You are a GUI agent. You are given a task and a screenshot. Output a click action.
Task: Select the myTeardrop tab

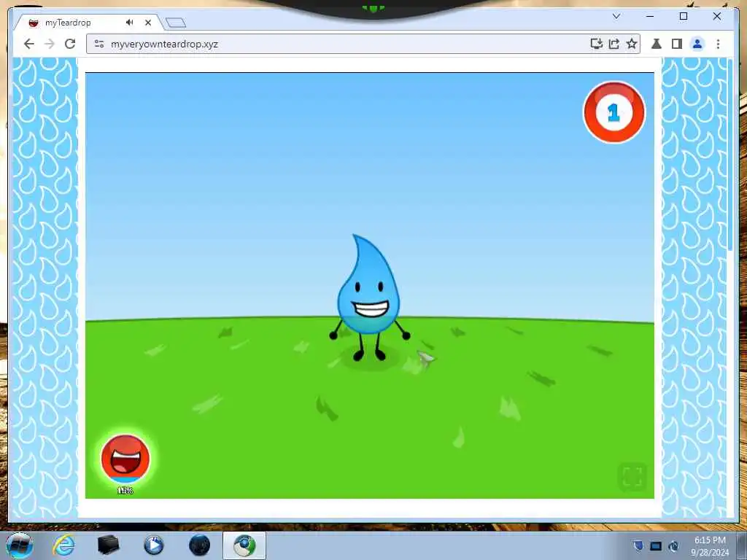[88, 23]
